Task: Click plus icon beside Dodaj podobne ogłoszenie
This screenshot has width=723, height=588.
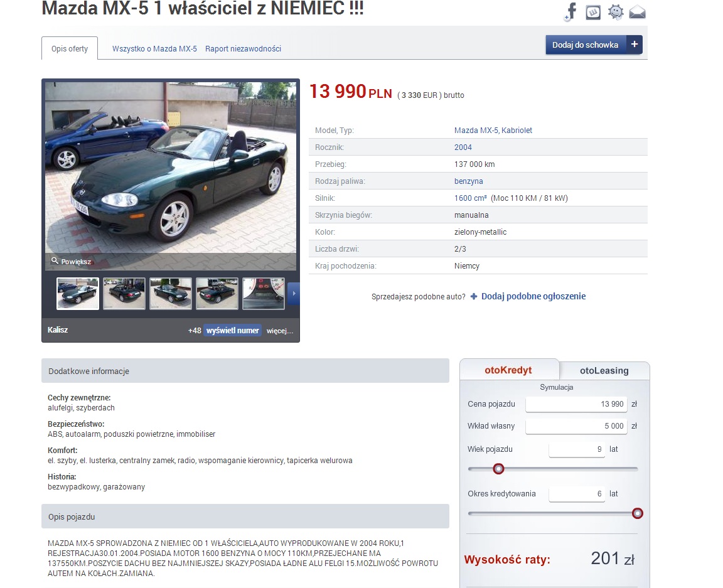Action: coord(474,297)
